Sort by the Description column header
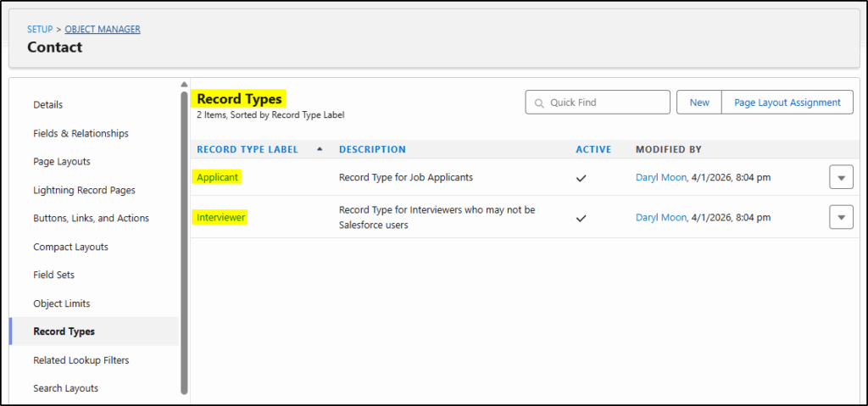Viewport: 868px width, 406px height. point(372,149)
